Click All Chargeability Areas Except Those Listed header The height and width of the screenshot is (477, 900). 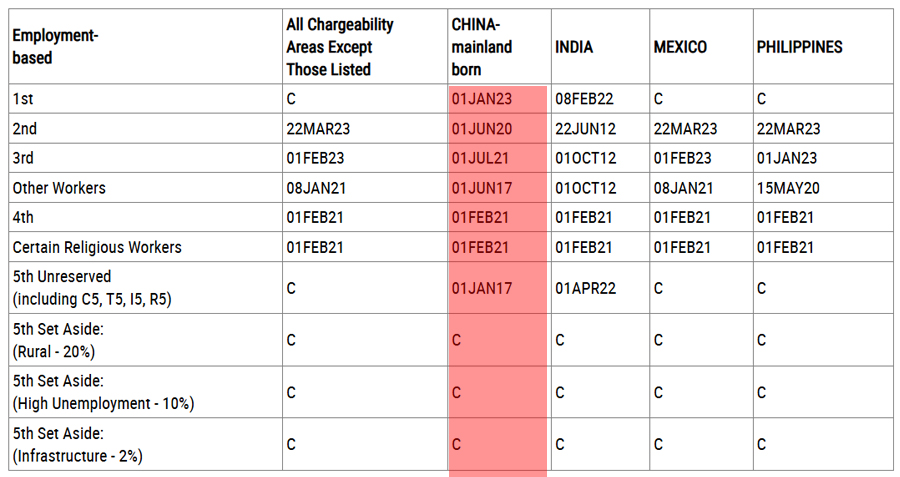pos(340,47)
